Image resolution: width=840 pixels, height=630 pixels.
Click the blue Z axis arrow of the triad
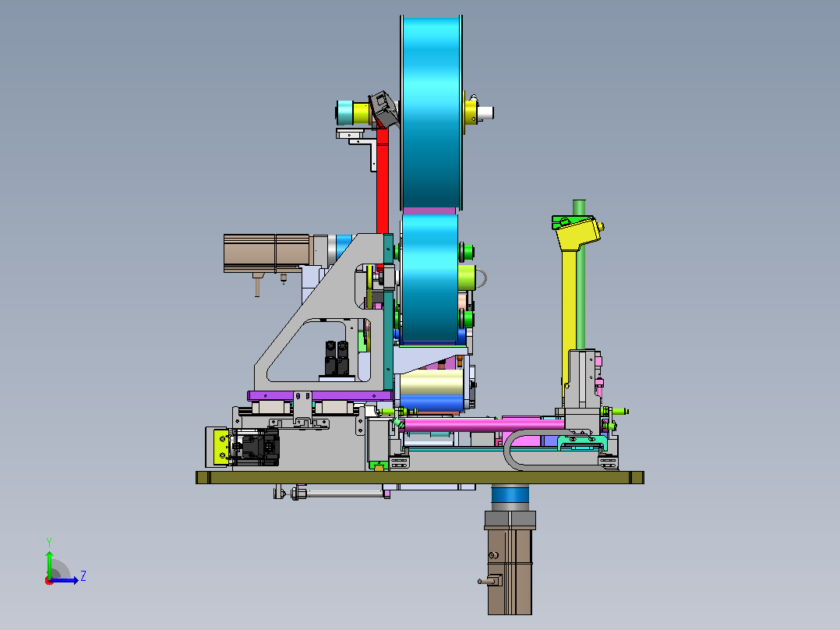pos(65,580)
